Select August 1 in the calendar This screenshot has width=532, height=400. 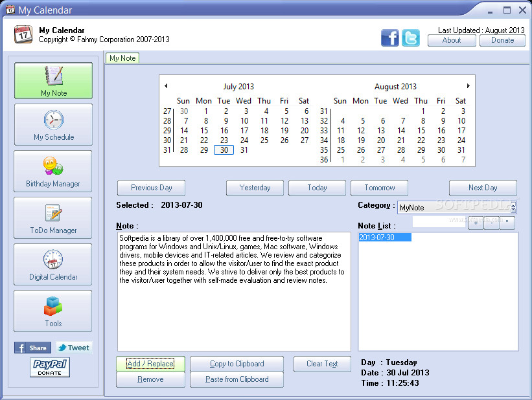422,111
